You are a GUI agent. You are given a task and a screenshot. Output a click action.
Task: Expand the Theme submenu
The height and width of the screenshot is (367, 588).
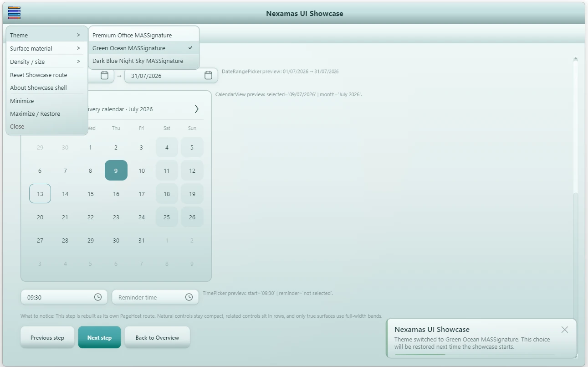point(46,35)
